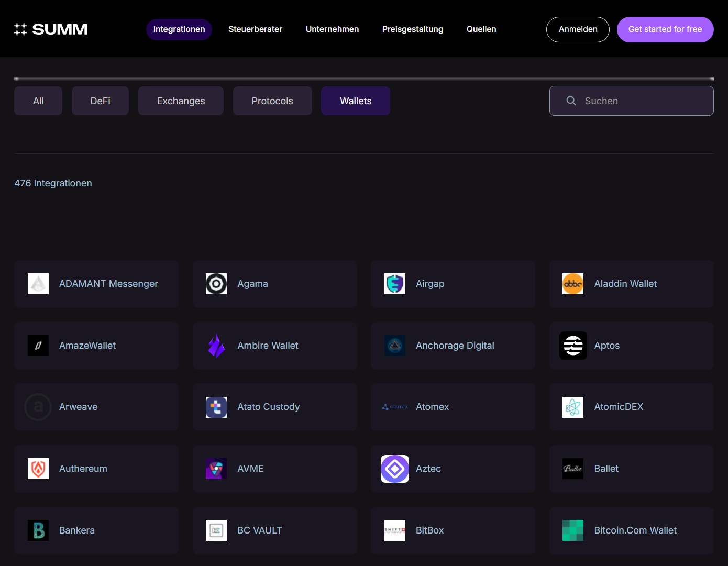Click the BitBox Shift logo icon
This screenshot has width=728, height=566.
point(395,530)
